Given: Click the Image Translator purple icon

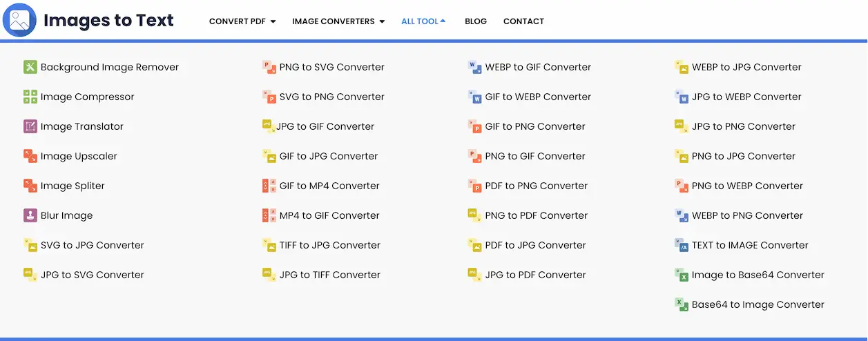Looking at the screenshot, I should click(30, 126).
